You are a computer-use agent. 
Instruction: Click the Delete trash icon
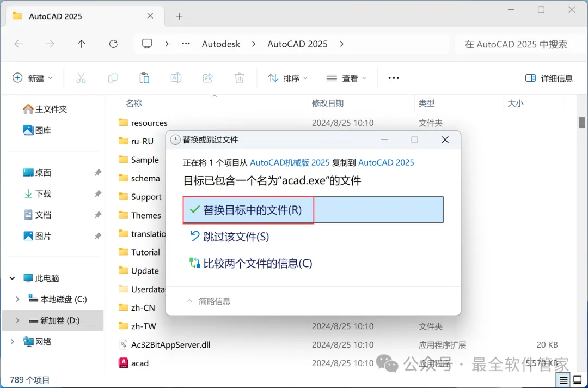tap(239, 78)
